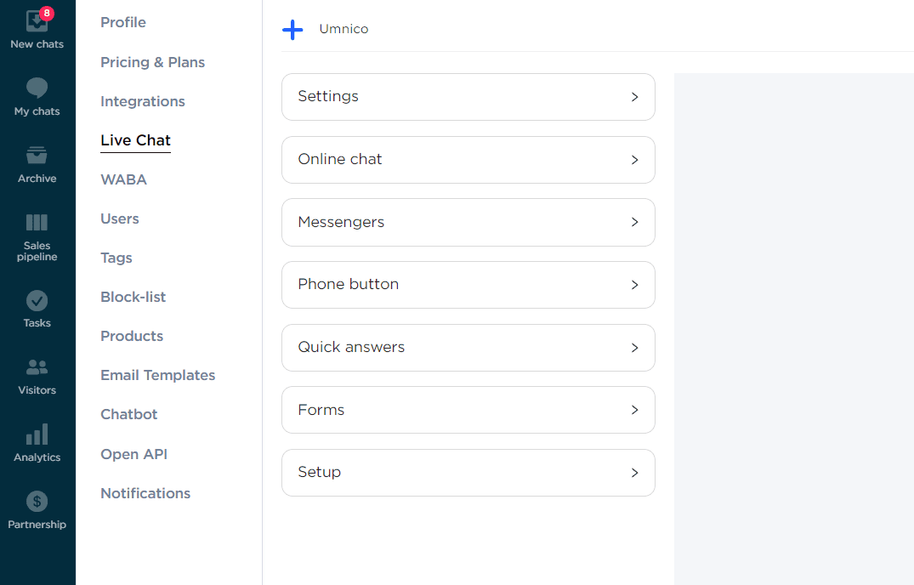Click the blue plus add icon
914x585 pixels.
(292, 30)
